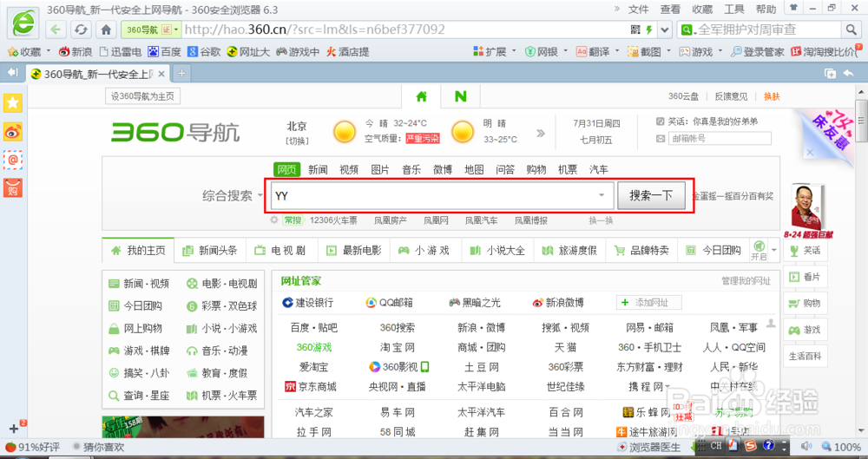Image resolution: width=868 pixels, height=459 pixels.
Task: Open the 工具 menu
Action: (734, 10)
